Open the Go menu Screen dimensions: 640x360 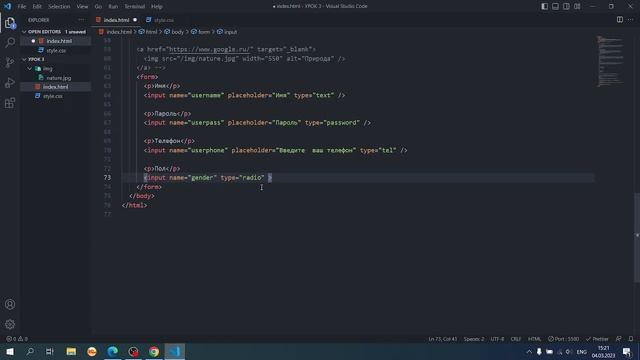pyautogui.click(x=98, y=7)
